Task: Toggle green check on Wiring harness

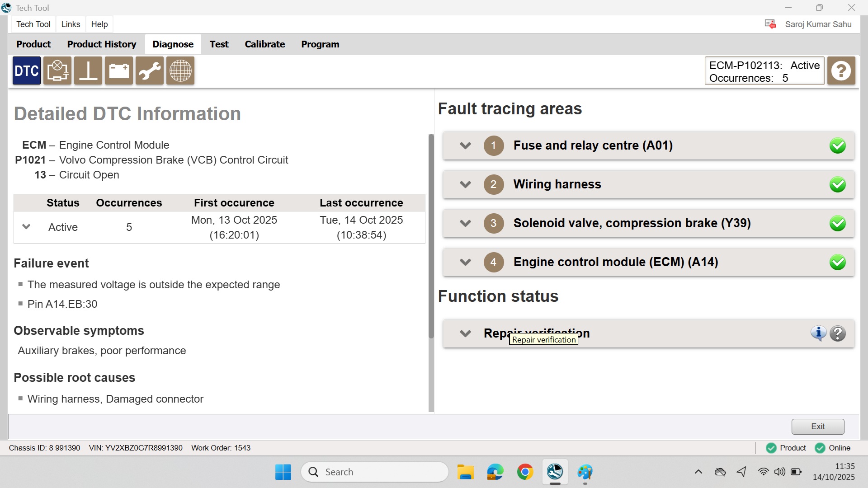Action: [837, 185]
